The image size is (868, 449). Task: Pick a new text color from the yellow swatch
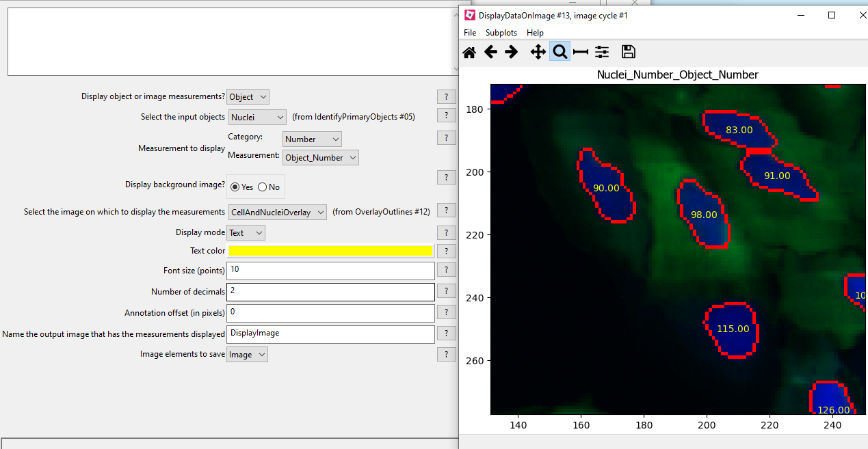click(330, 251)
